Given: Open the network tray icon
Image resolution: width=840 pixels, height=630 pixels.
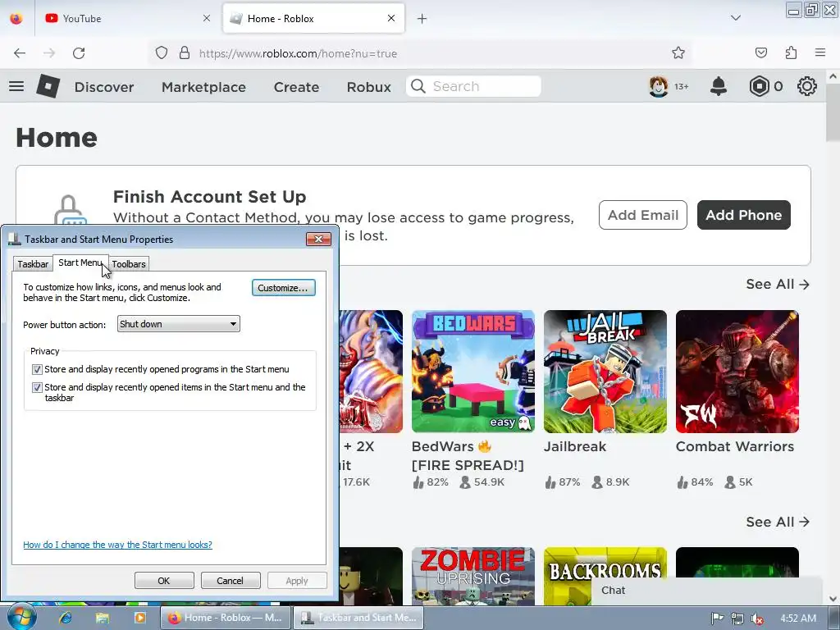Looking at the screenshot, I should coord(737,619).
